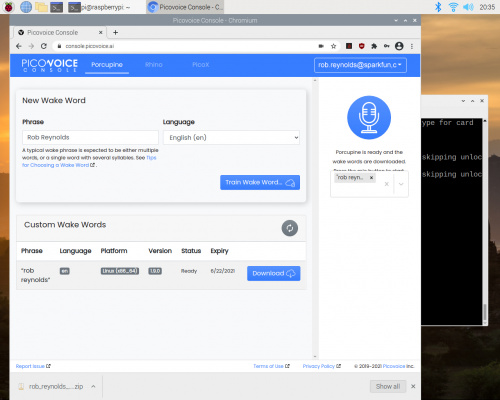Image resolution: width=500 pixels, height=400 pixels.
Task: Click the 1.9.0 version badge
Action: tap(155, 271)
